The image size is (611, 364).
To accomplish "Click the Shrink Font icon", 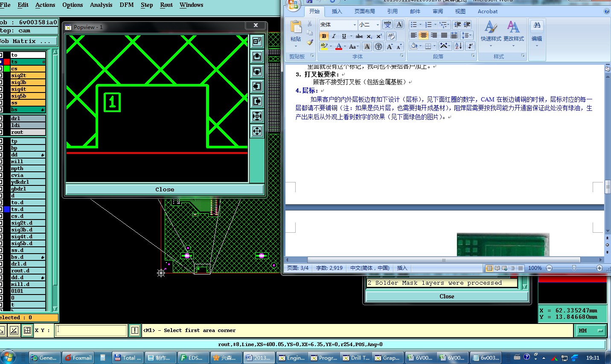I will (x=399, y=46).
